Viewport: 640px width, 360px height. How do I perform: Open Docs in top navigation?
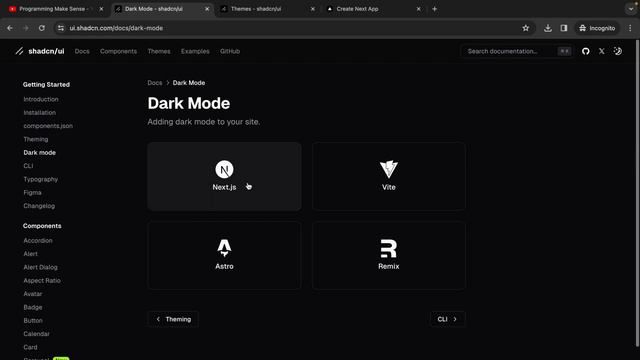pyautogui.click(x=82, y=51)
